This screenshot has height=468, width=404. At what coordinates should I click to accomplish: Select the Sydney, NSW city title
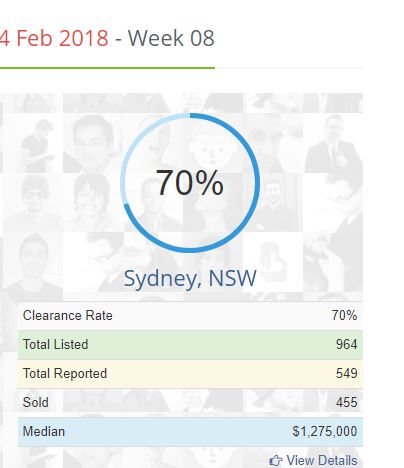coord(190,278)
